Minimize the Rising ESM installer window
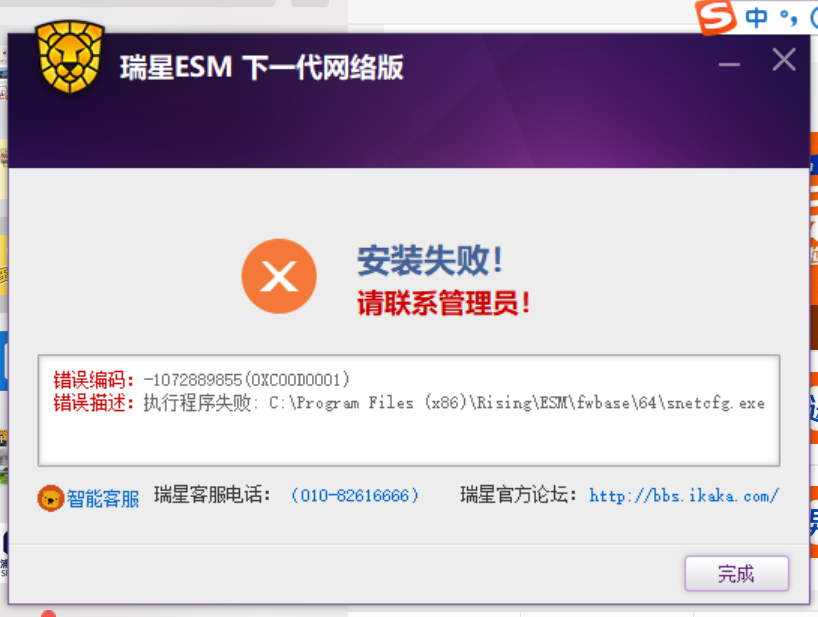Viewport: 818px width, 617px height. pos(729,65)
